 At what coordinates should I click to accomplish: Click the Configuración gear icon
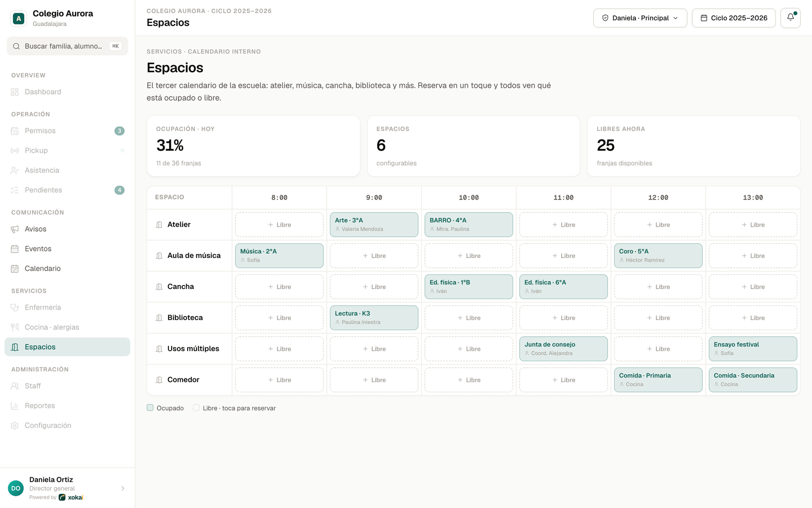coord(15,425)
